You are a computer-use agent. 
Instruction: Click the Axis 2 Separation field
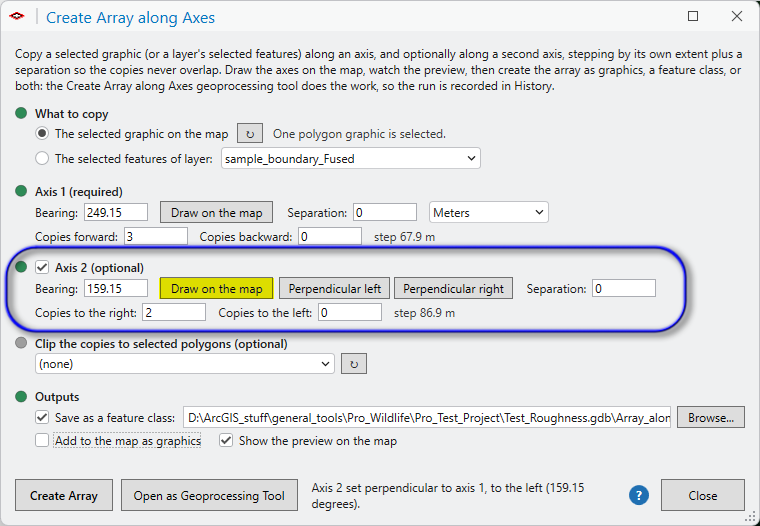click(624, 289)
